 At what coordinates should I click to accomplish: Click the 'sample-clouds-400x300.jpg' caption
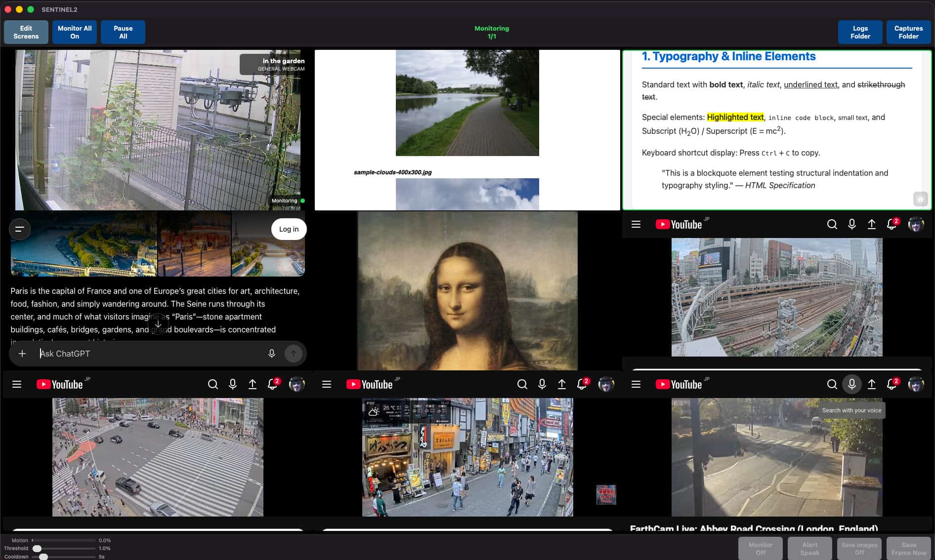[x=393, y=172]
